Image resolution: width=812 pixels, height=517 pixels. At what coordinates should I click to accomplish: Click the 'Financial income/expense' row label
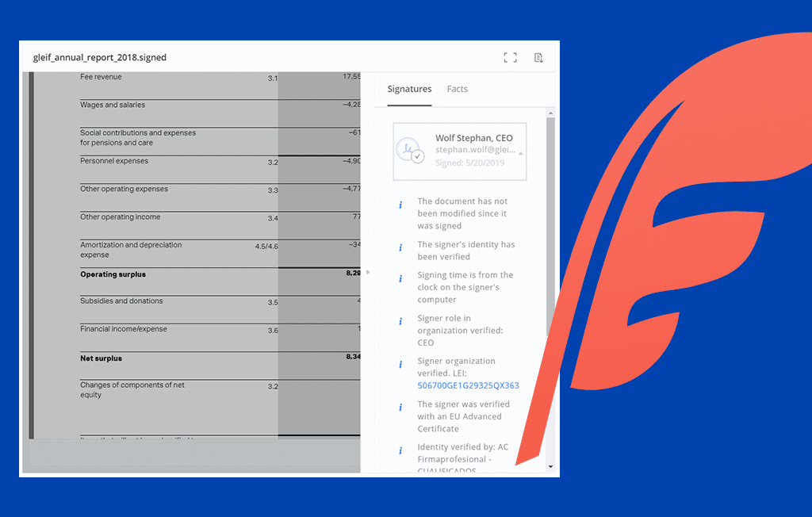point(123,328)
